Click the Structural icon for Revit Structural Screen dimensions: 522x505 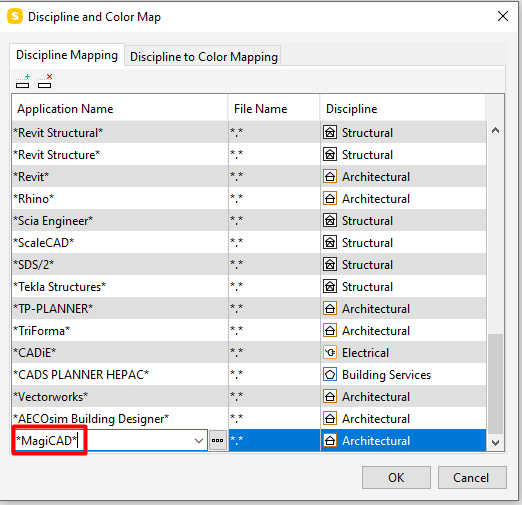click(x=330, y=132)
